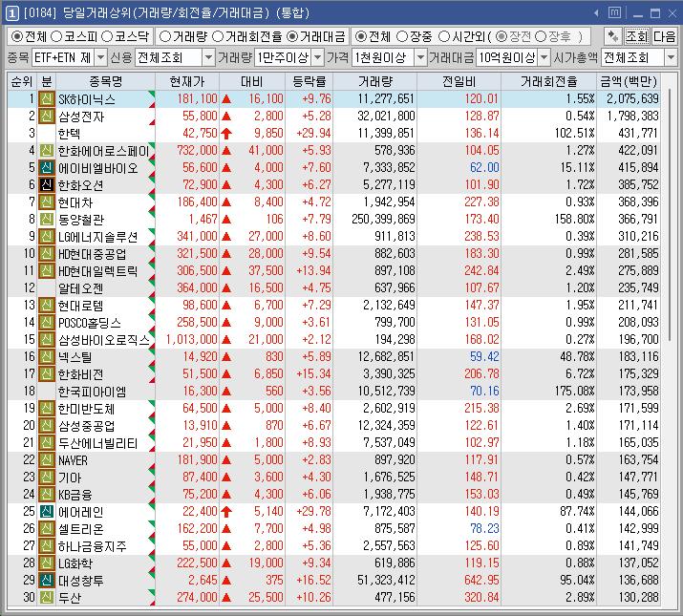Select the 전체 session radio button
Screen dimensions: 683x616
360,36
